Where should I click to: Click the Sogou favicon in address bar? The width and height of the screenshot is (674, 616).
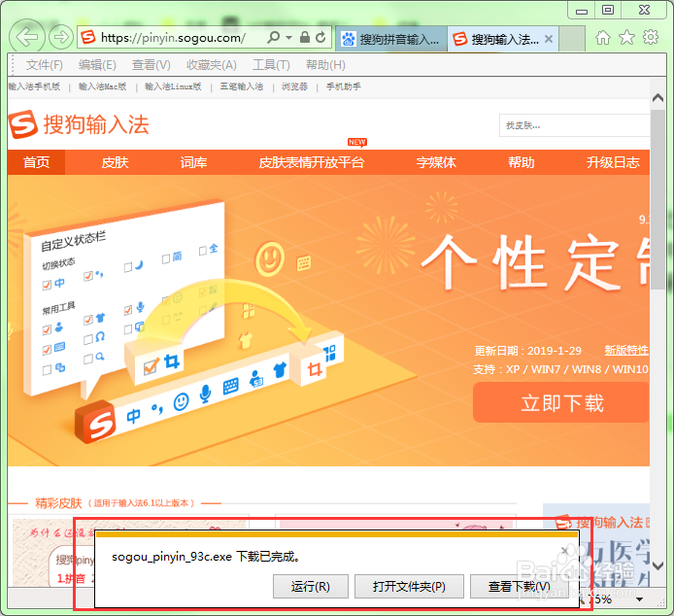88,38
